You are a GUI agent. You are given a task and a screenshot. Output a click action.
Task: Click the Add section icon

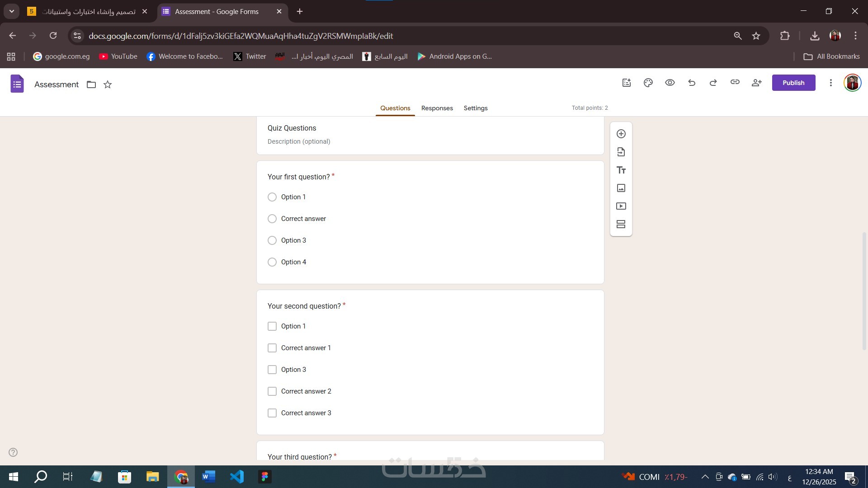click(x=621, y=224)
